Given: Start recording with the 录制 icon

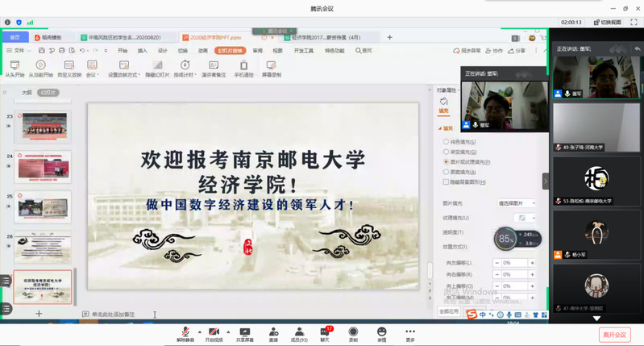Looking at the screenshot, I should point(353,331).
